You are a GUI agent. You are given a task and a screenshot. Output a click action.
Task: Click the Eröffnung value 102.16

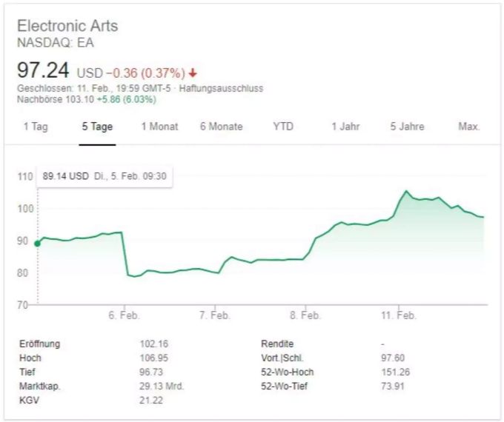coord(153,344)
